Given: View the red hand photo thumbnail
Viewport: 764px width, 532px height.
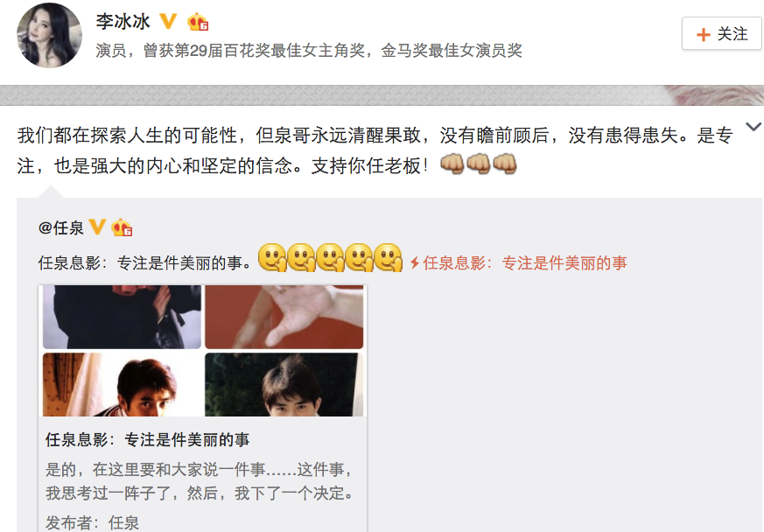Looking at the screenshot, I should (284, 317).
